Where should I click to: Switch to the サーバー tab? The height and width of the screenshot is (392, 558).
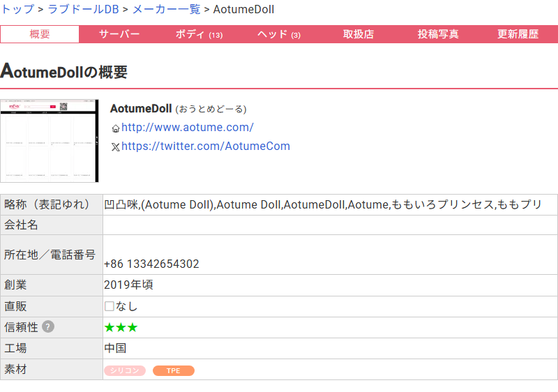coord(119,34)
